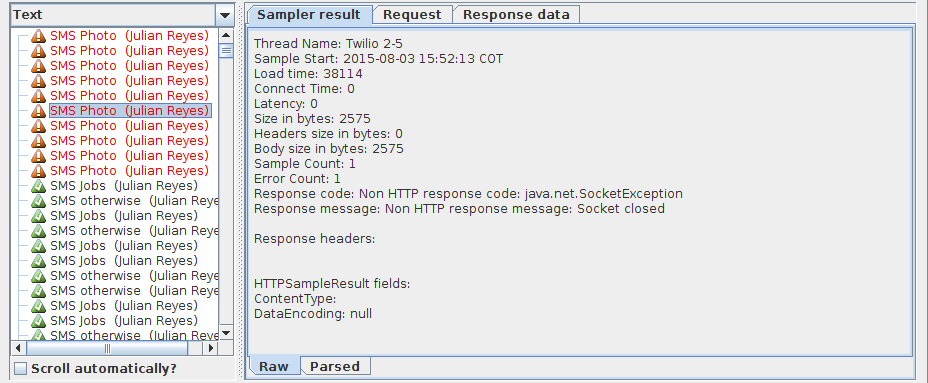Select the highlighted SMS Photo (Julian Reyes) entry
Image resolution: width=928 pixels, height=383 pixels.
pos(130,111)
